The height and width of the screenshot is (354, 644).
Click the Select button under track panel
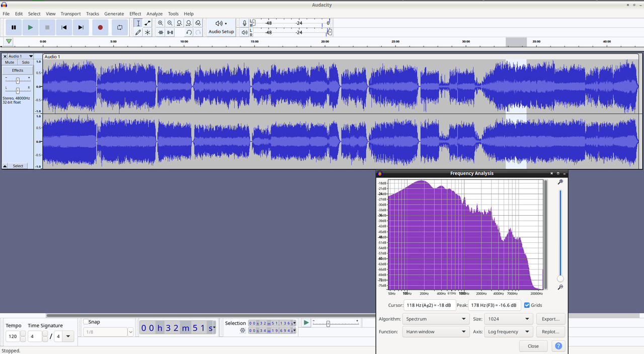tap(18, 166)
